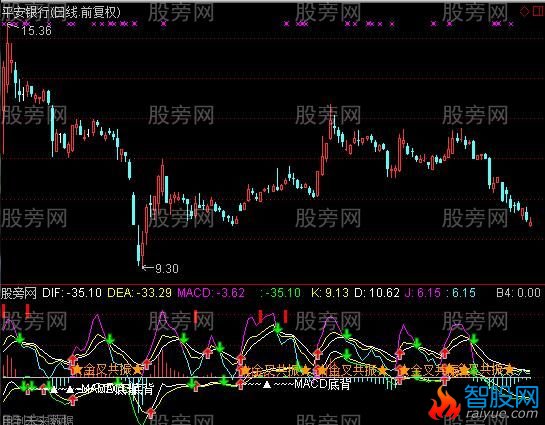Select the MACD: -3.62 indicator value
This screenshot has height=425, width=545.
211,293
